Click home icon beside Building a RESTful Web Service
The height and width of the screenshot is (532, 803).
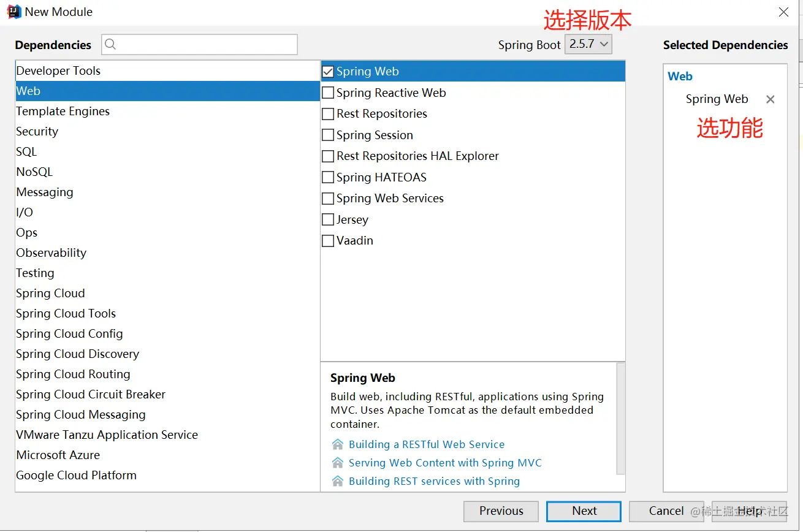[x=338, y=444]
